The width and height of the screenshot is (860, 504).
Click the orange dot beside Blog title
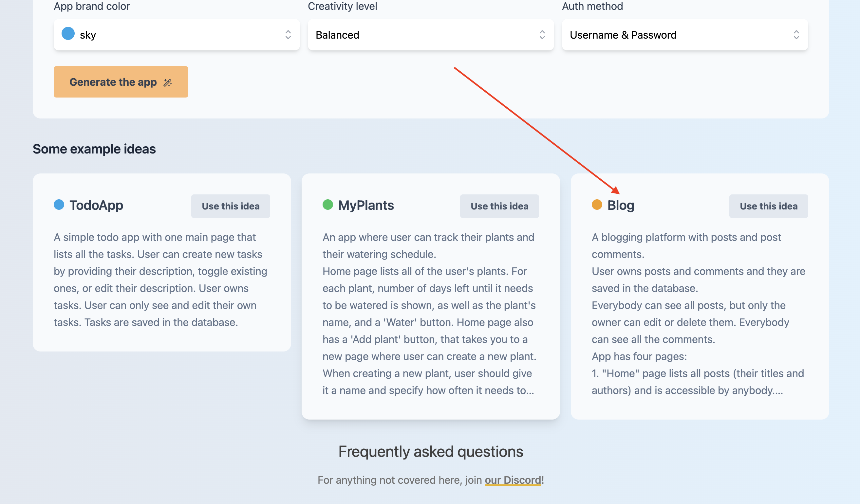[597, 205]
